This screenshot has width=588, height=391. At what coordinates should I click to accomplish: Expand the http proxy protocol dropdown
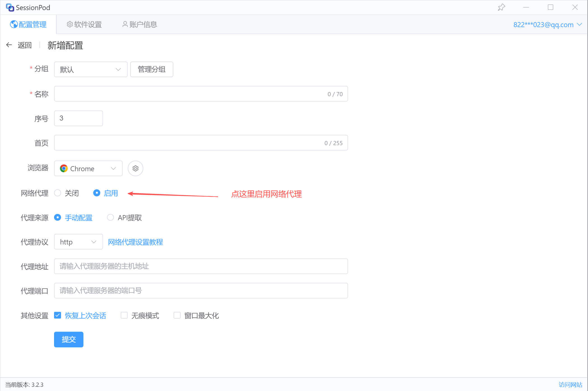coord(78,242)
